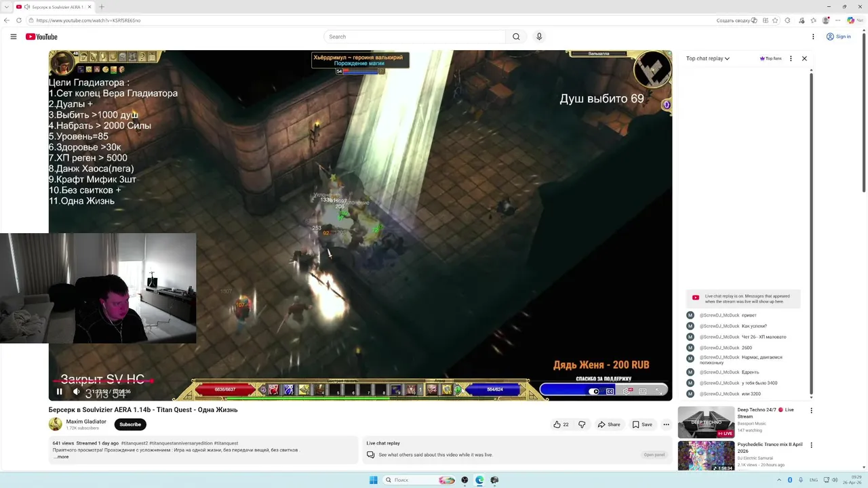Image resolution: width=868 pixels, height=488 pixels.
Task: Open options for Deep Techno 24/7 video
Action: pyautogui.click(x=811, y=410)
